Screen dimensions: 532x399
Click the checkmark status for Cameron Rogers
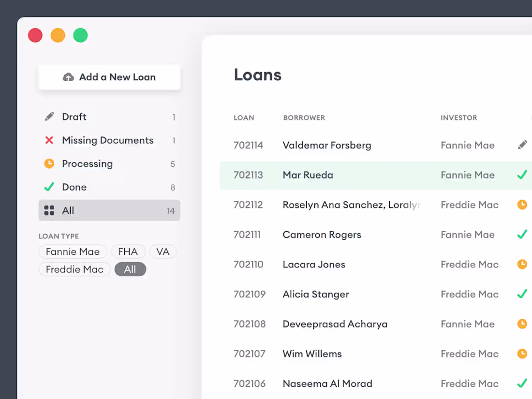522,235
